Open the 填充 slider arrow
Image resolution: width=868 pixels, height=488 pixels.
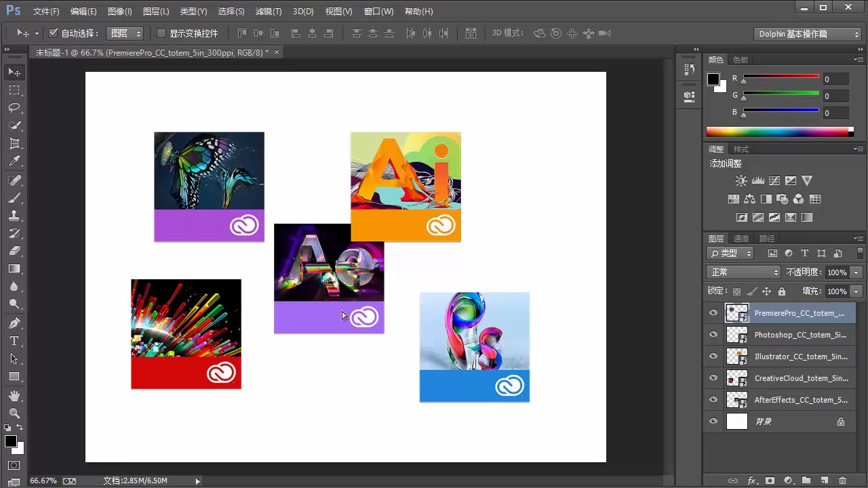(x=856, y=291)
